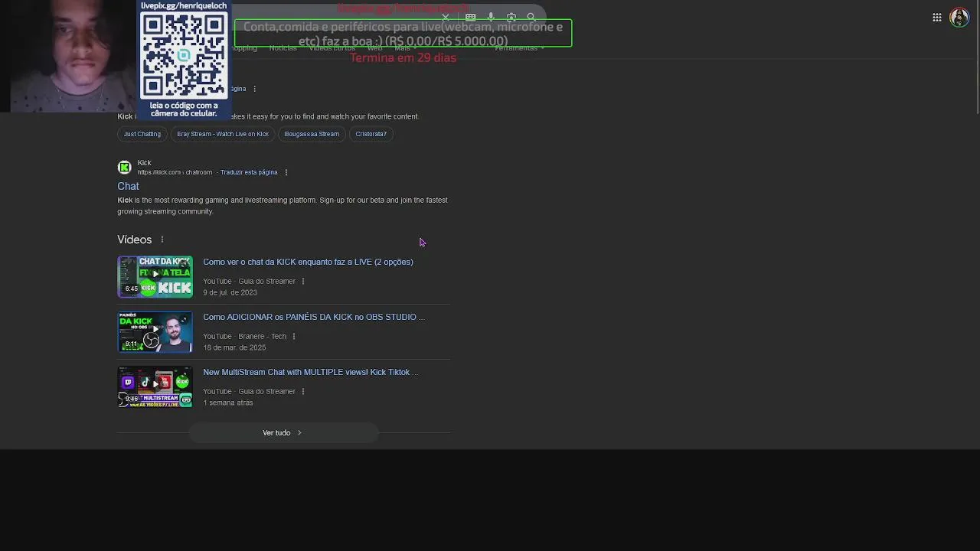This screenshot has height=551, width=980.
Task: Open the Chat result title link
Action: (x=128, y=186)
